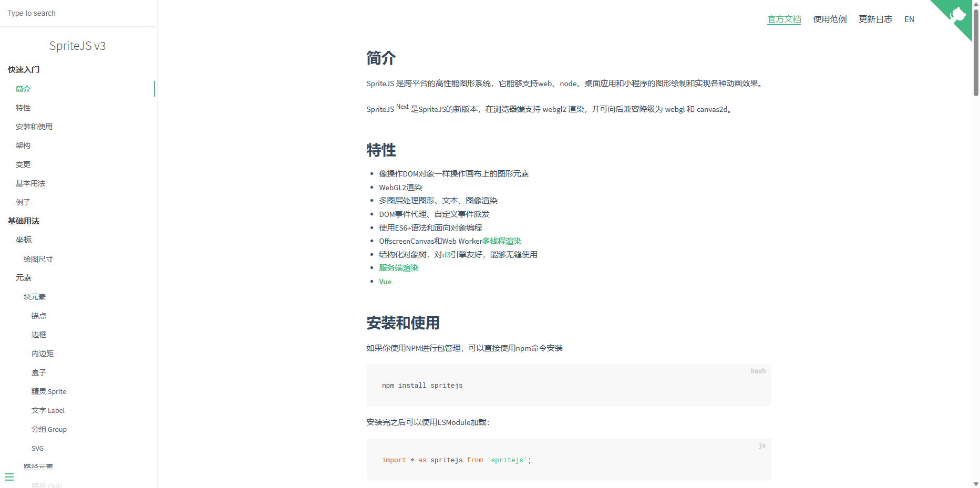This screenshot has height=488, width=980.
Task: Toggle the sidebar using the hamburger icon
Action: [x=10, y=477]
